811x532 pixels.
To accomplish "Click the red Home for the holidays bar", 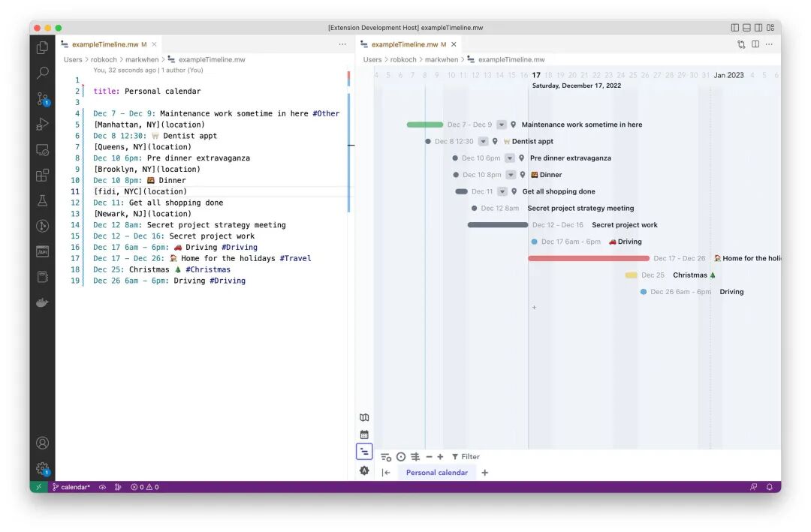I will coord(589,259).
